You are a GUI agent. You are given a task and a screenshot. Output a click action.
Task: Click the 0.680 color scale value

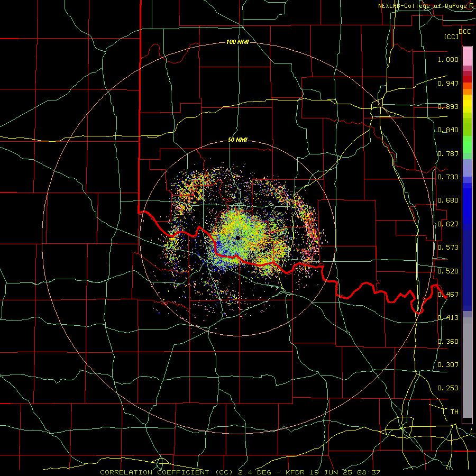(x=448, y=200)
